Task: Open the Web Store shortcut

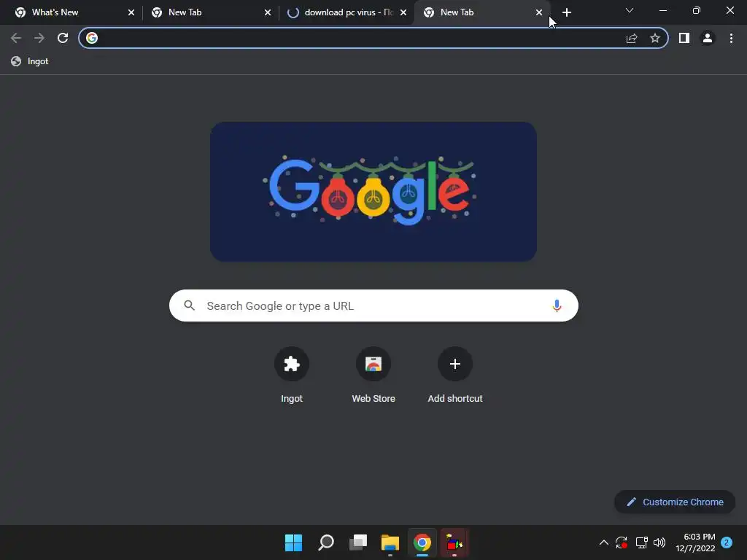Action: [373, 376]
